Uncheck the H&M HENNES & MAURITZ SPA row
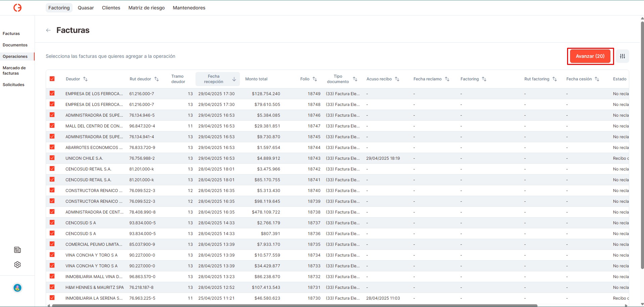644x307 pixels. [x=52, y=287]
